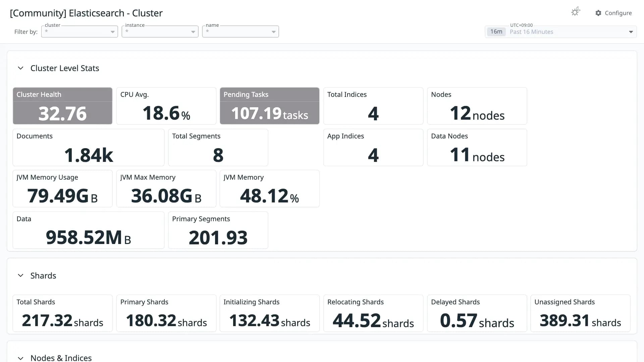This screenshot has width=644, height=362.
Task: Click the CPU Avg. value 18.6%
Action: [x=166, y=113]
